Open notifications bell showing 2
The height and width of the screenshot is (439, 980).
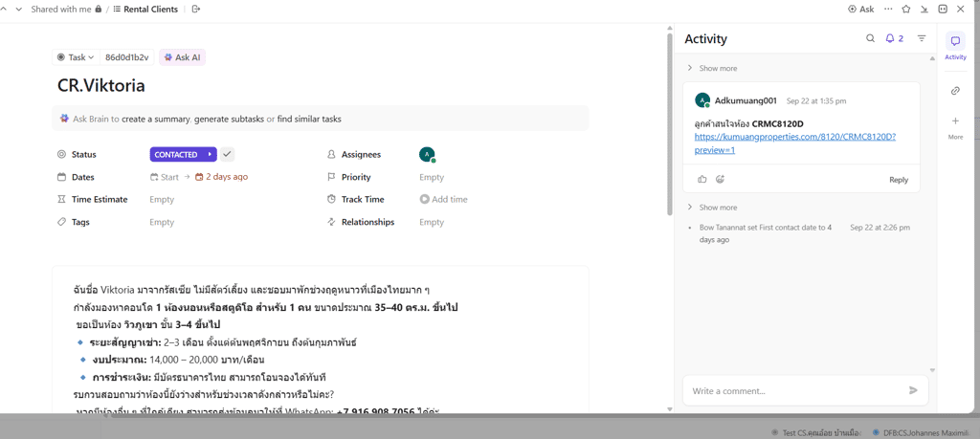click(894, 39)
